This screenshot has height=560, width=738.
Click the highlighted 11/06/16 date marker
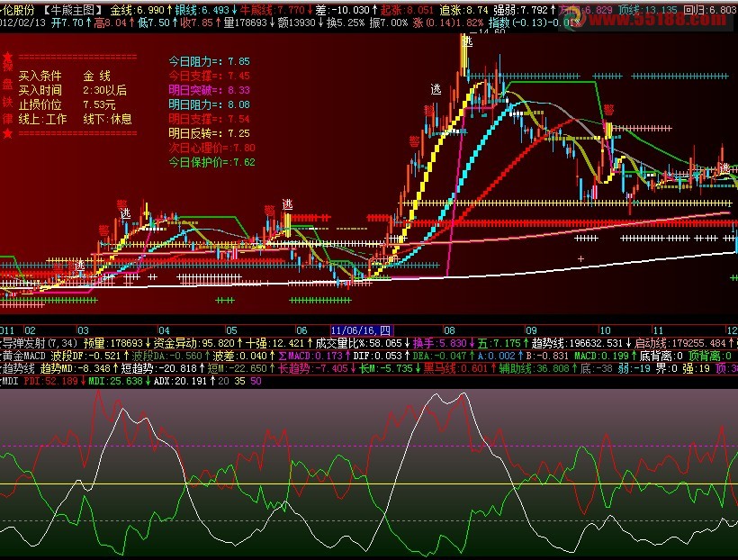point(362,330)
